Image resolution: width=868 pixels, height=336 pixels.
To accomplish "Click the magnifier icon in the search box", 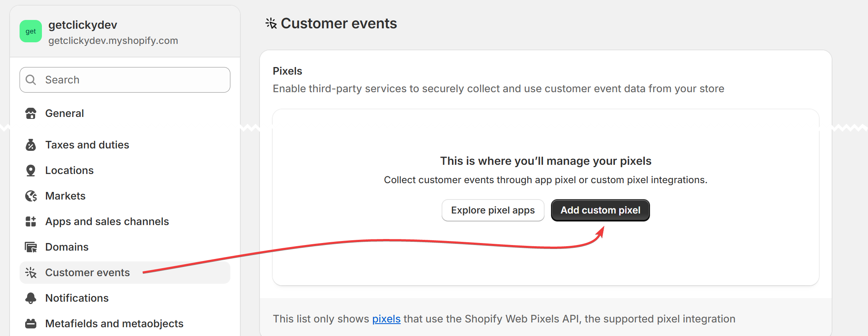I will coord(31,80).
